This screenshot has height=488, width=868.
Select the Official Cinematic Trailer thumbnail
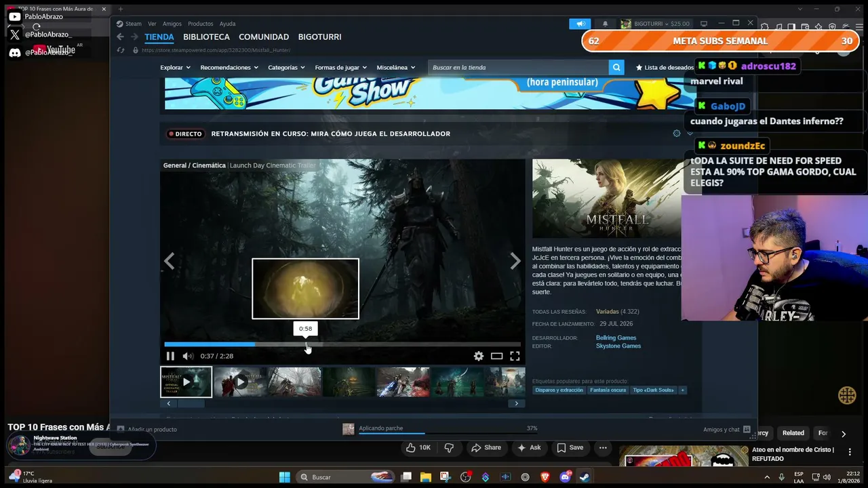[x=186, y=382]
